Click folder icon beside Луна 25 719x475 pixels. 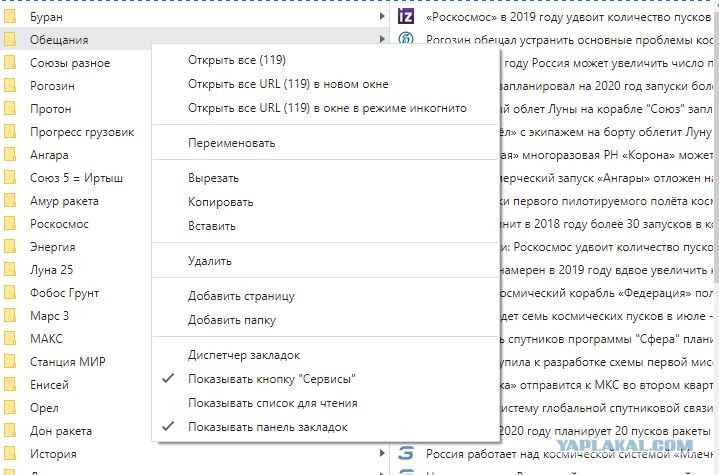click(10, 270)
